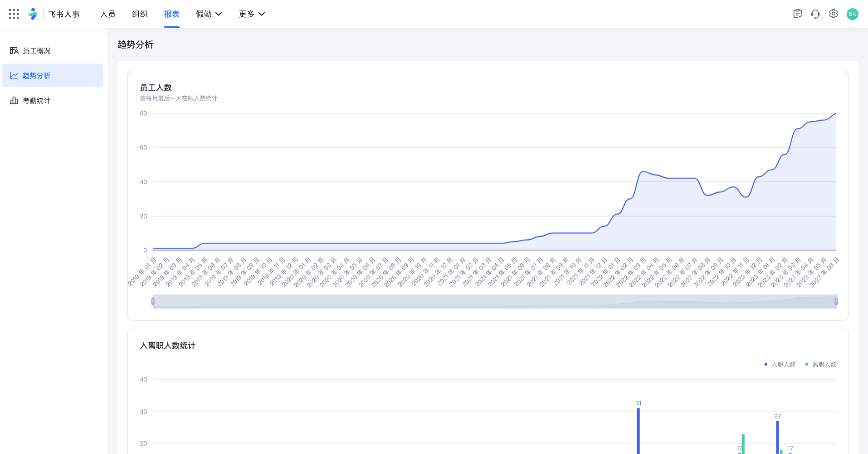
Task: Click the Feishu People logo icon
Action: (x=33, y=14)
